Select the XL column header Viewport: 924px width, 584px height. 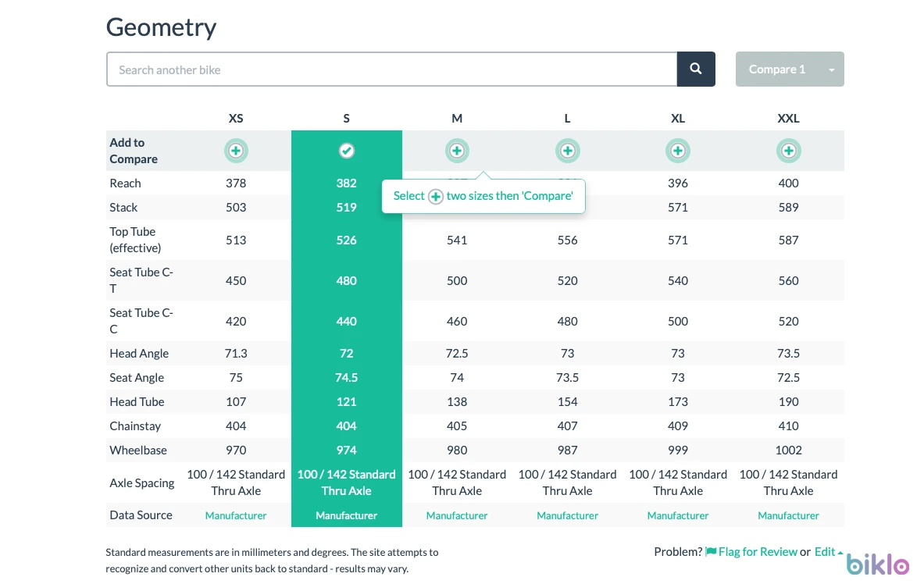point(678,119)
